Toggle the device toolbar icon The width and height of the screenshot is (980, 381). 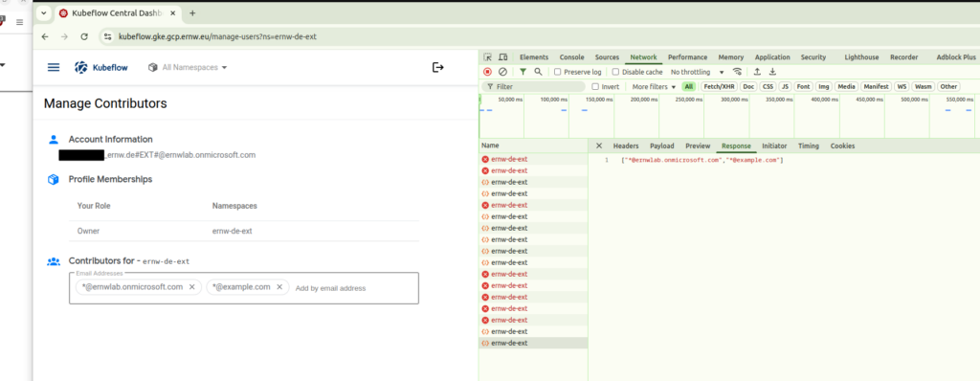[502, 56]
